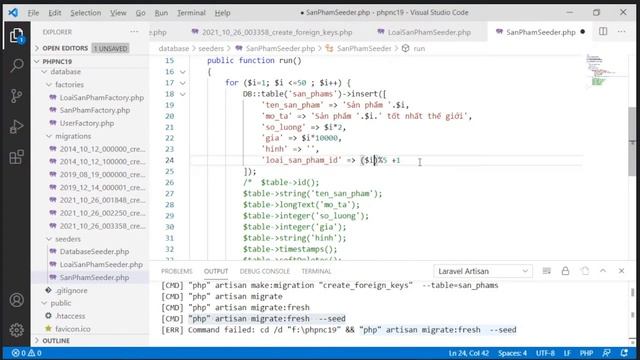Open the File menu
This screenshot has width=640, height=360.
tap(33, 13)
